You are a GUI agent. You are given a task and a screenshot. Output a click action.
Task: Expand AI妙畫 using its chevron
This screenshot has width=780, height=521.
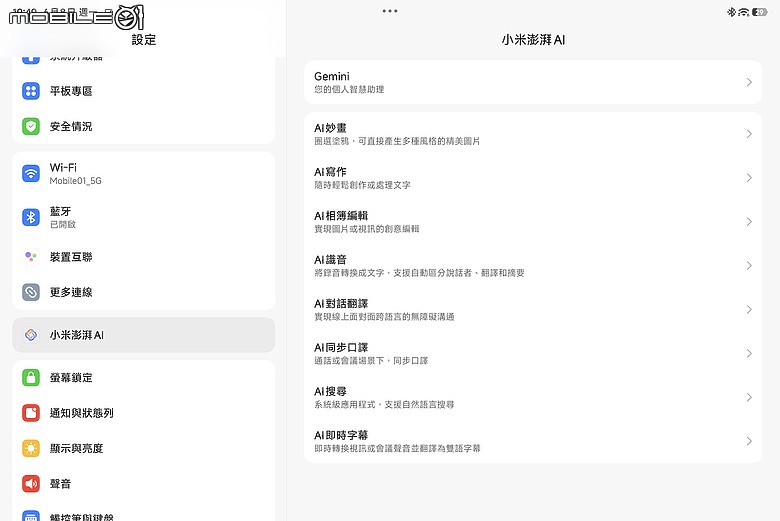coord(749,134)
